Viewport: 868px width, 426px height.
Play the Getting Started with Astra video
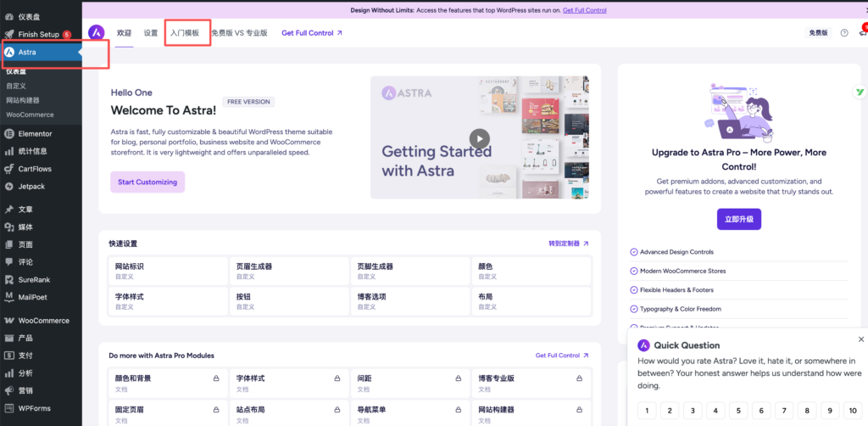coord(480,138)
